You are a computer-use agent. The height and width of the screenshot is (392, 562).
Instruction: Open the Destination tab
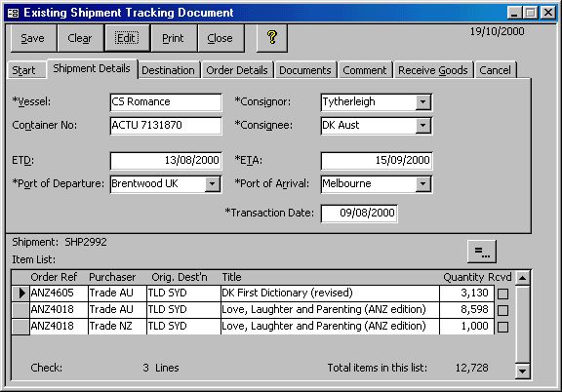tap(168, 70)
